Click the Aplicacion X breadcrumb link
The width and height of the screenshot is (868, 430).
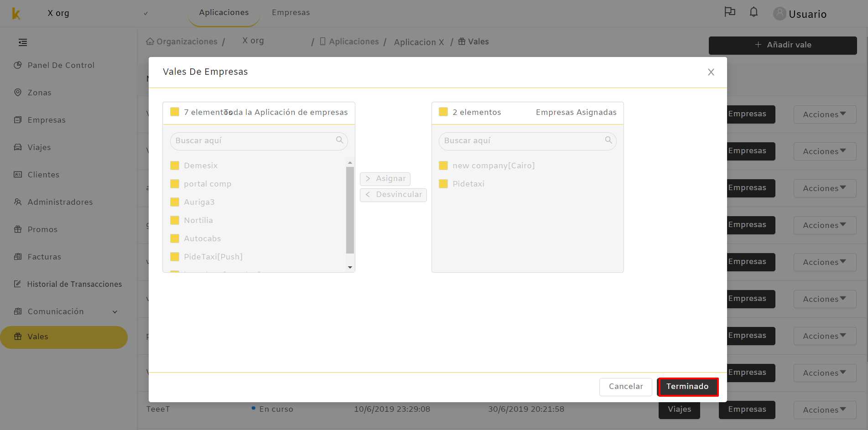click(x=419, y=42)
